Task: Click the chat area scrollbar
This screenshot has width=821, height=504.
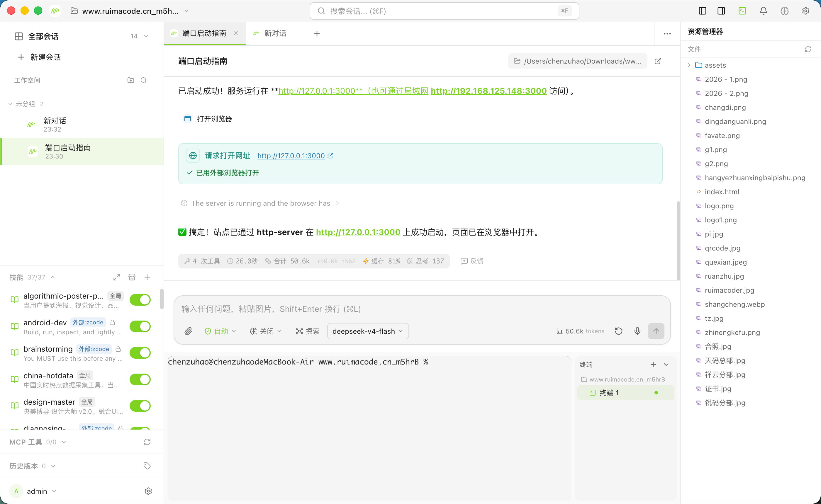Action: click(678, 240)
